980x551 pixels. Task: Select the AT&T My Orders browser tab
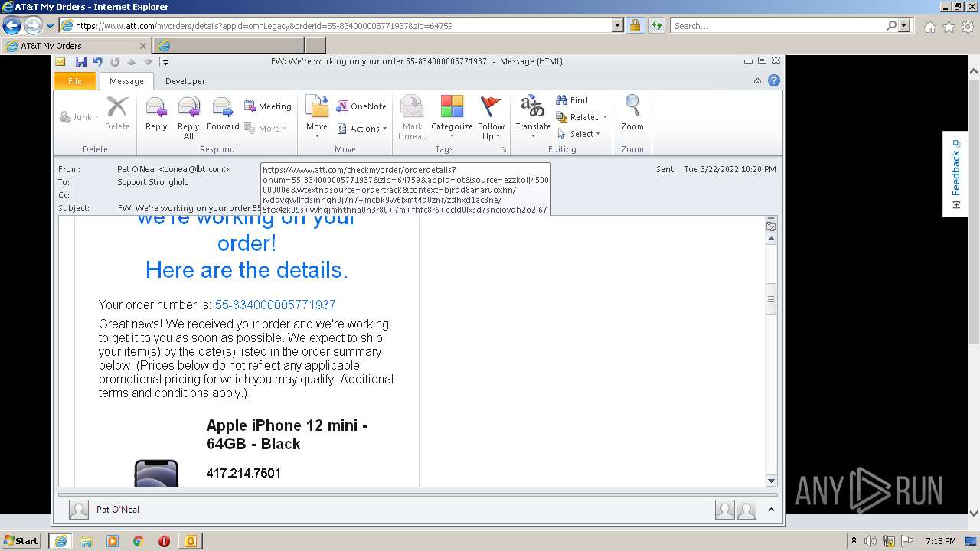(x=77, y=46)
